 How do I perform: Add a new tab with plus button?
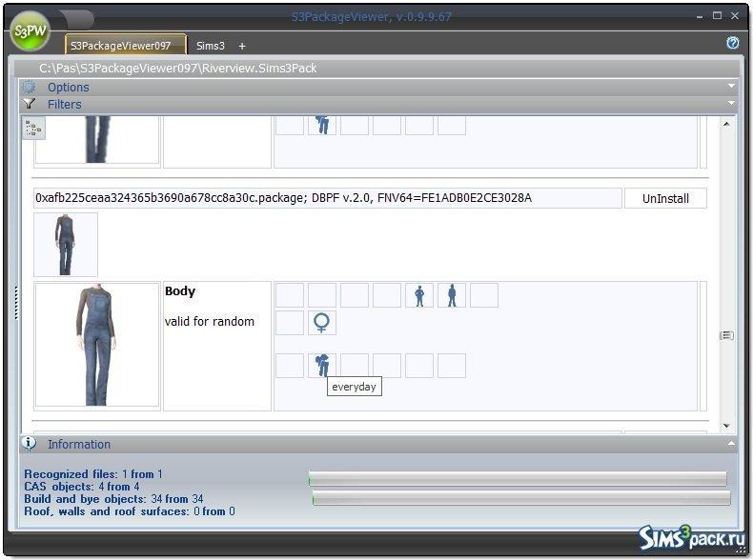[242, 46]
